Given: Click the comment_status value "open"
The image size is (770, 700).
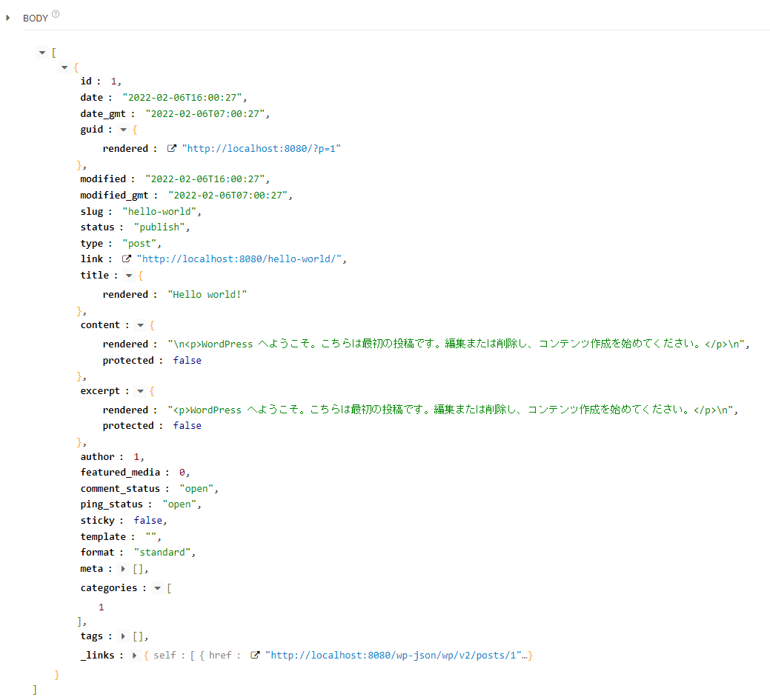Looking at the screenshot, I should [x=196, y=489].
